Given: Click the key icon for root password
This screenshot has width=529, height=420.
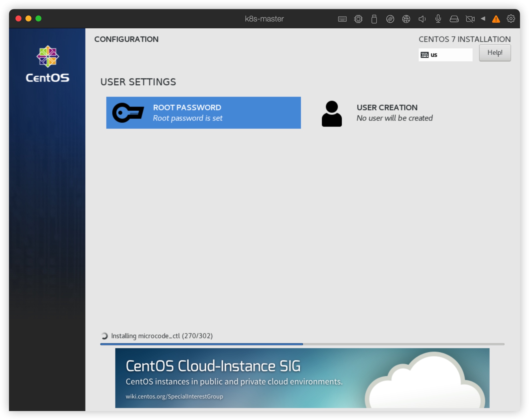Looking at the screenshot, I should pyautogui.click(x=128, y=113).
